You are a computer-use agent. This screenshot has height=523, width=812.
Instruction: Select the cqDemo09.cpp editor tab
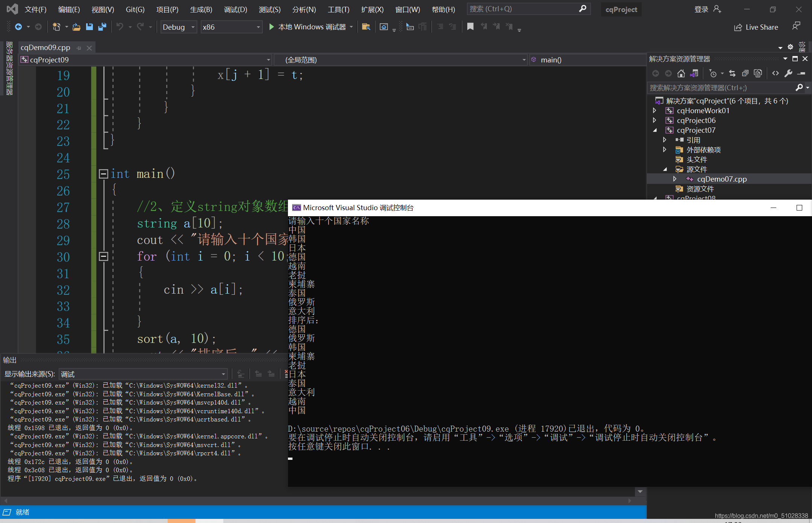(45, 47)
